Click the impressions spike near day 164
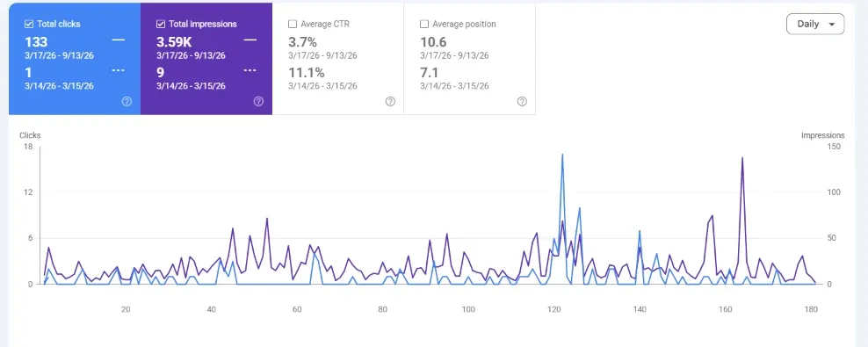Viewport: 868px width, 347px height. click(742, 158)
